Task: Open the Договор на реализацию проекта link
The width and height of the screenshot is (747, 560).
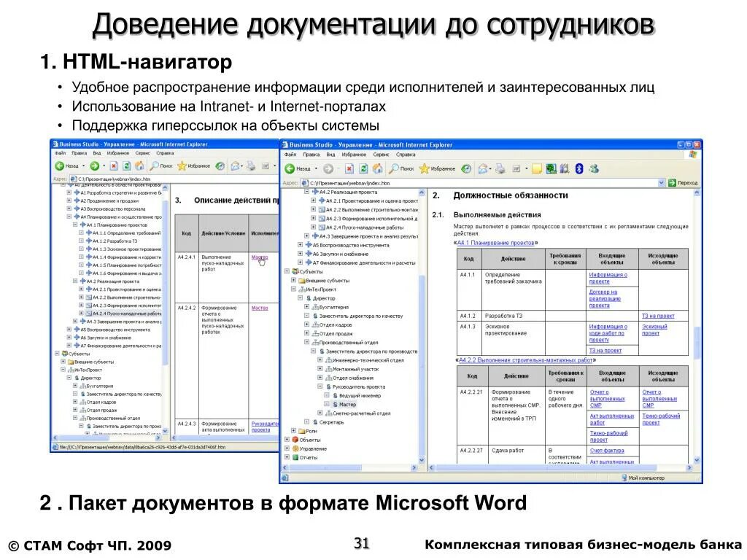Action: [x=605, y=298]
